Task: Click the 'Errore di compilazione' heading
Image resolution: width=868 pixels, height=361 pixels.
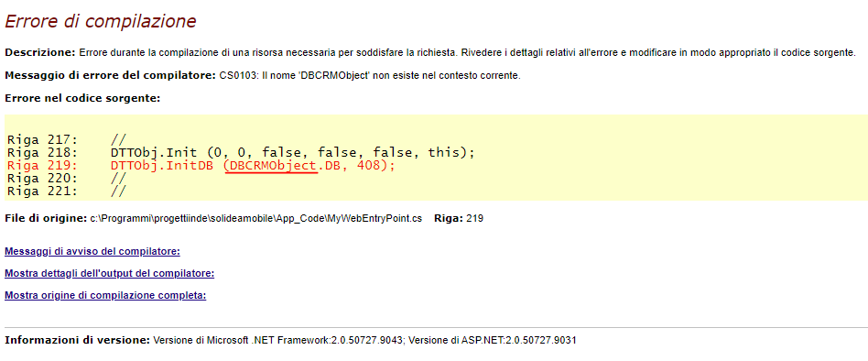Action: pos(100,21)
